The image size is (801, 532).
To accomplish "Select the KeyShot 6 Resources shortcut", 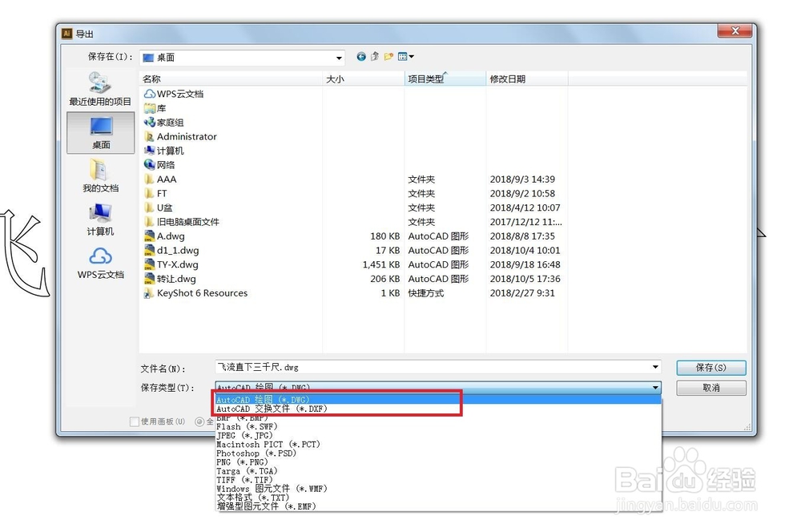I will click(195, 293).
